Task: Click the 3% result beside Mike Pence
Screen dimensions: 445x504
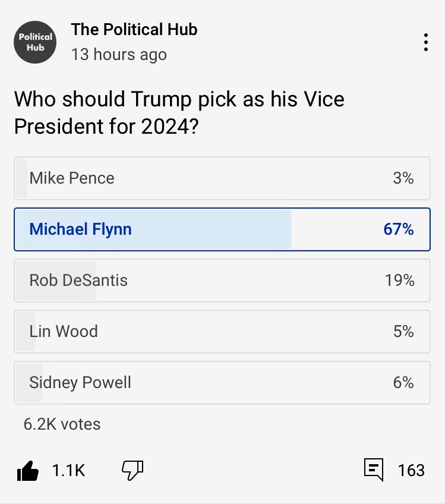Action: 403,178
